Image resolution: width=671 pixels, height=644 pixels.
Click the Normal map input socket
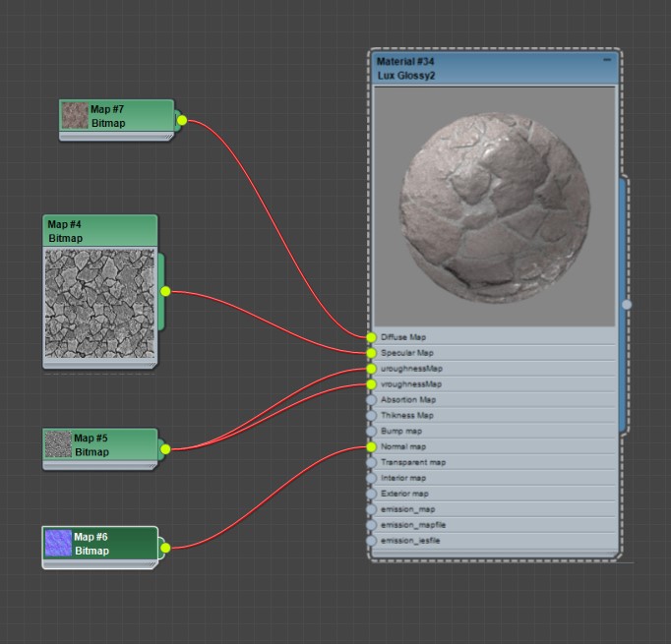(371, 447)
